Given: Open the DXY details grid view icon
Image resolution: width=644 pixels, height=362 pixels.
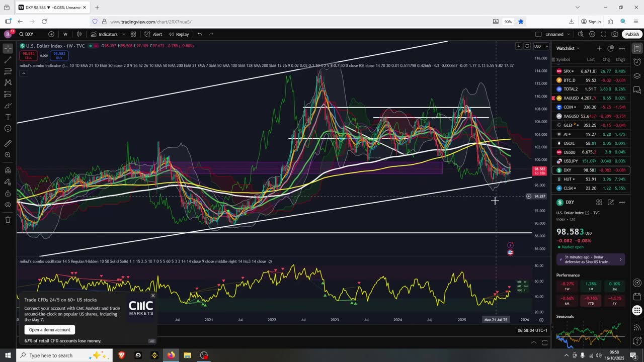Looking at the screenshot, I should coord(599,202).
